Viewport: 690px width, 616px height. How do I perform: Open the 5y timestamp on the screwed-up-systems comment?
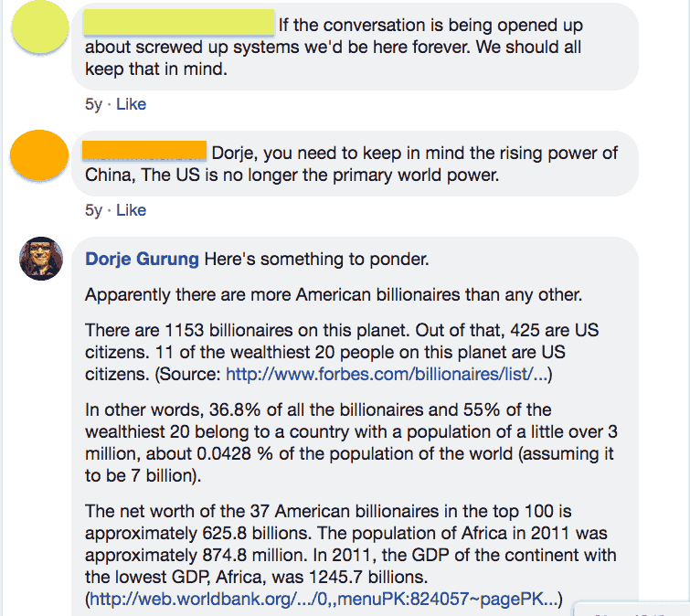pyautogui.click(x=93, y=104)
